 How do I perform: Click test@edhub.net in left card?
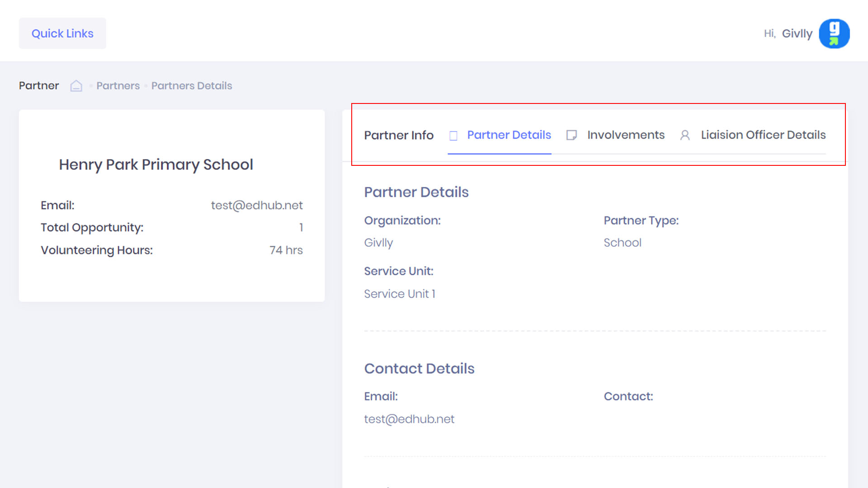[256, 205]
